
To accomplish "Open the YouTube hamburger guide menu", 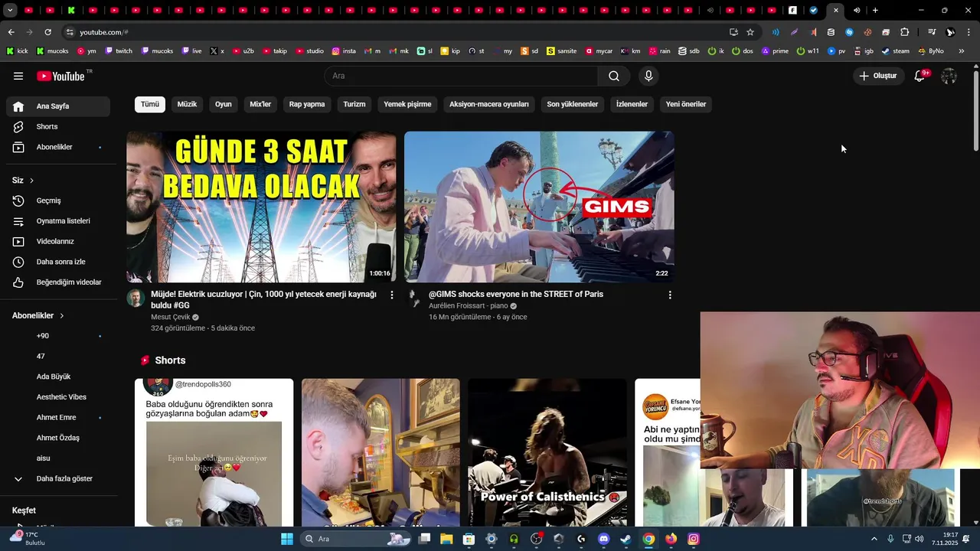I will pyautogui.click(x=18, y=76).
